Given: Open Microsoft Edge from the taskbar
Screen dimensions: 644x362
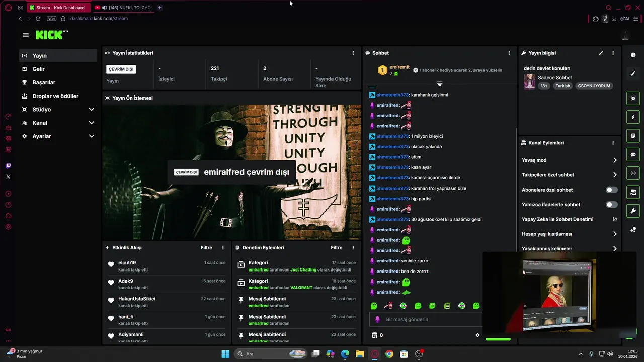Looking at the screenshot, I should pyautogui.click(x=345, y=354).
